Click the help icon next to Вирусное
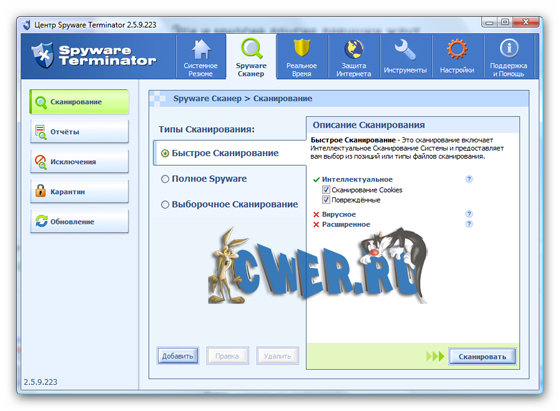The width and height of the screenshot is (560, 411). tap(469, 214)
